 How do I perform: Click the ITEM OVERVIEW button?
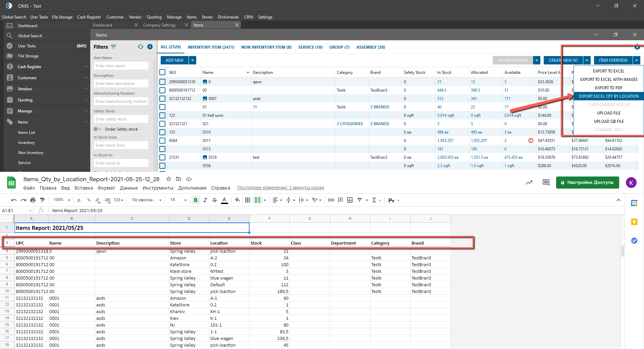tap(613, 60)
